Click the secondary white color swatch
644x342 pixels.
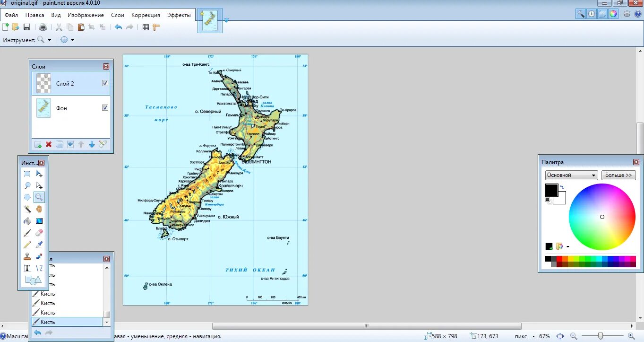[560, 199]
